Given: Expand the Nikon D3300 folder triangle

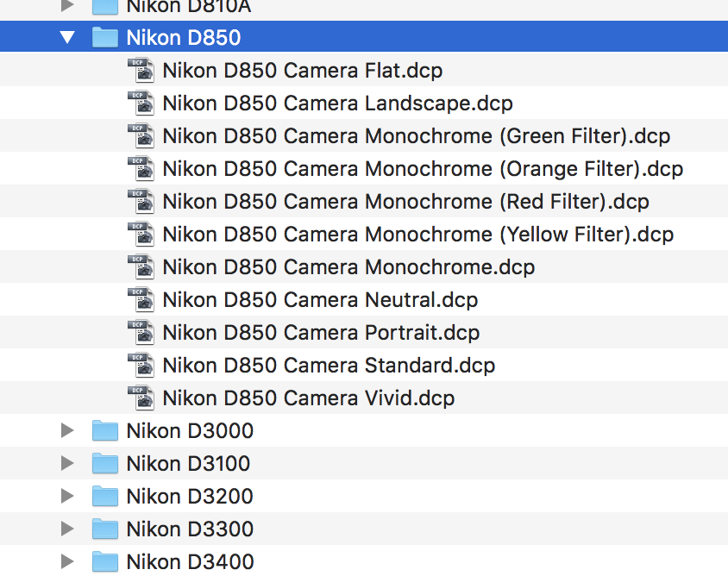Looking at the screenshot, I should click(x=68, y=529).
